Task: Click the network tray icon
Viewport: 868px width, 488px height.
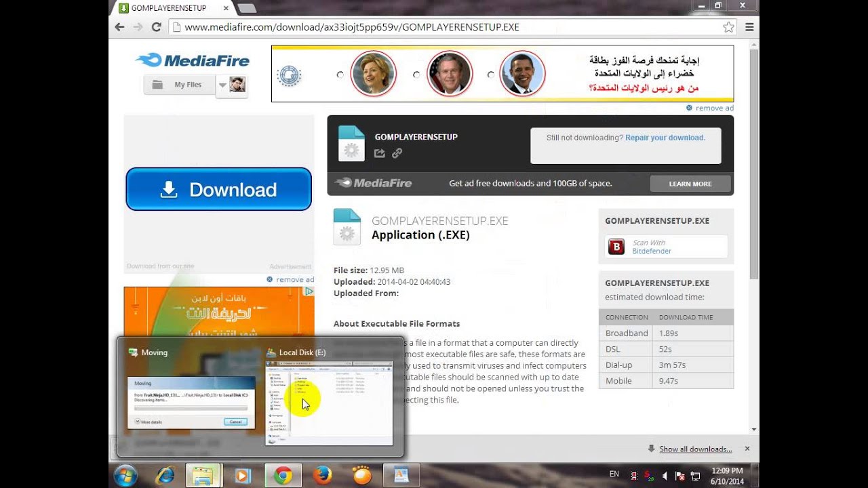Action: pos(696,476)
